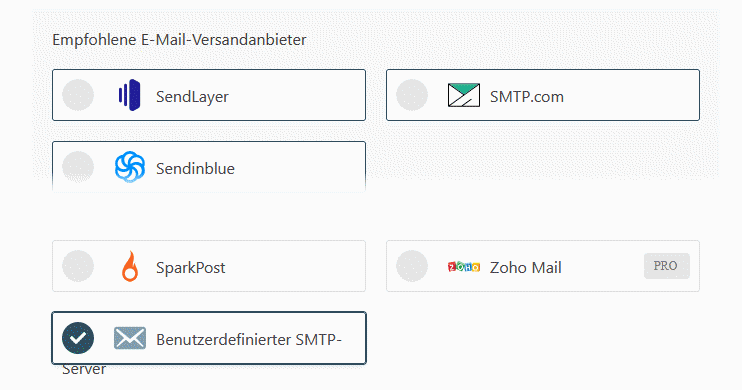The width and height of the screenshot is (742, 390).
Task: Click the Sendinblue swirl logo
Action: [130, 167]
